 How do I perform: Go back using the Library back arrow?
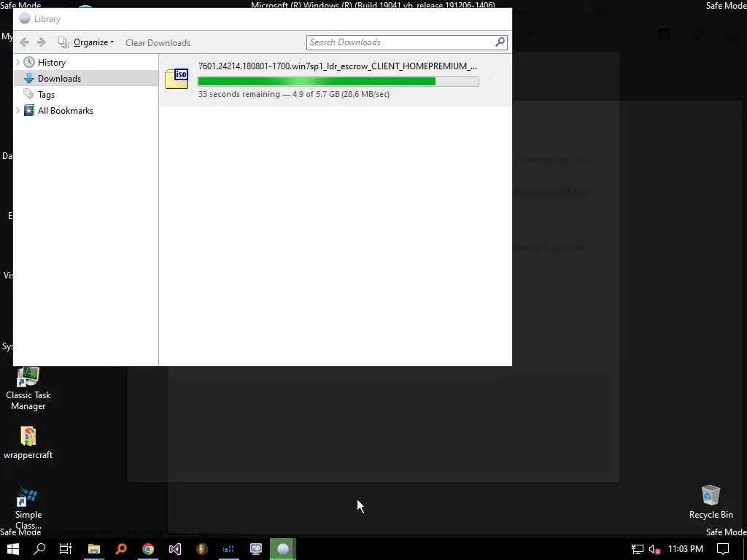coord(24,42)
